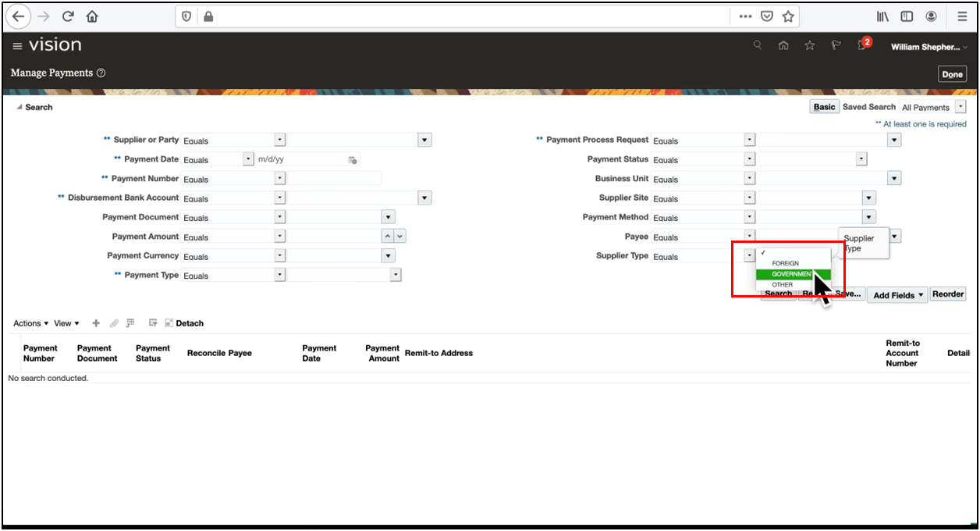This screenshot has height=531, width=980.
Task: Open the Watchlist flag icon
Action: coord(836,45)
